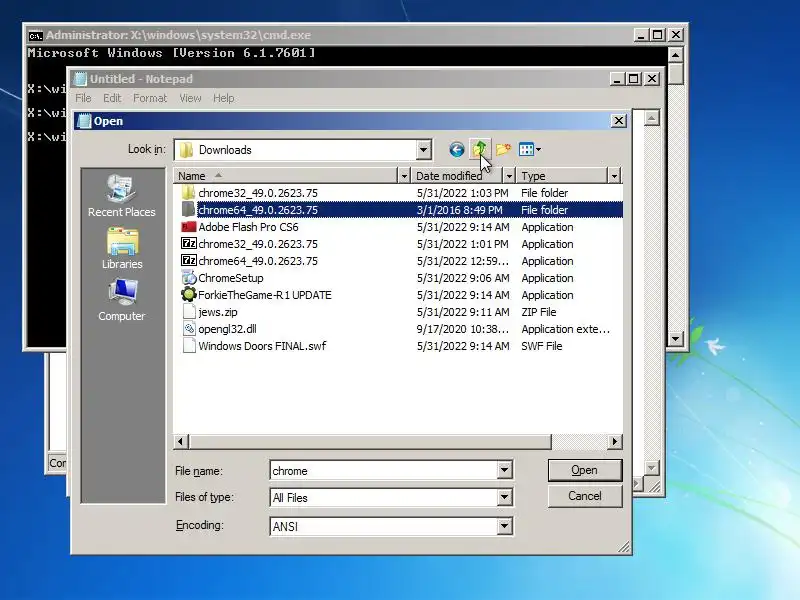800x600 pixels.
Task: Expand the Look in Downloads dropdown
Action: pos(423,150)
